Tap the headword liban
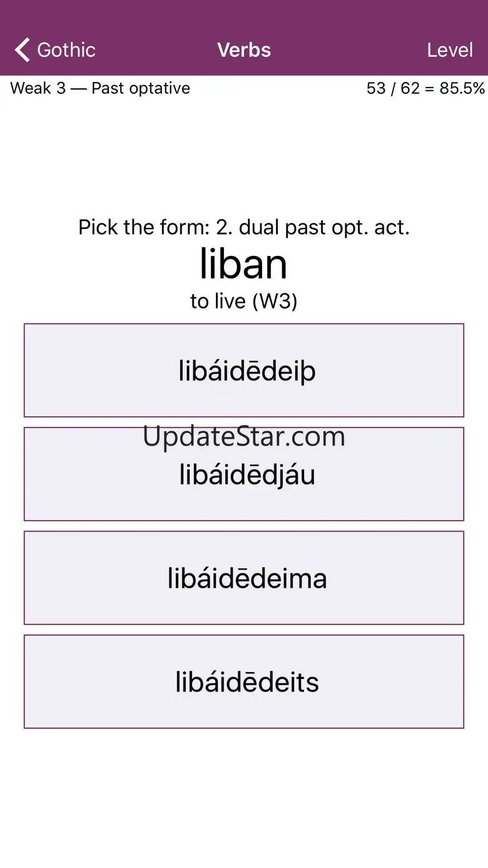This screenshot has width=488, height=868. coord(244,263)
